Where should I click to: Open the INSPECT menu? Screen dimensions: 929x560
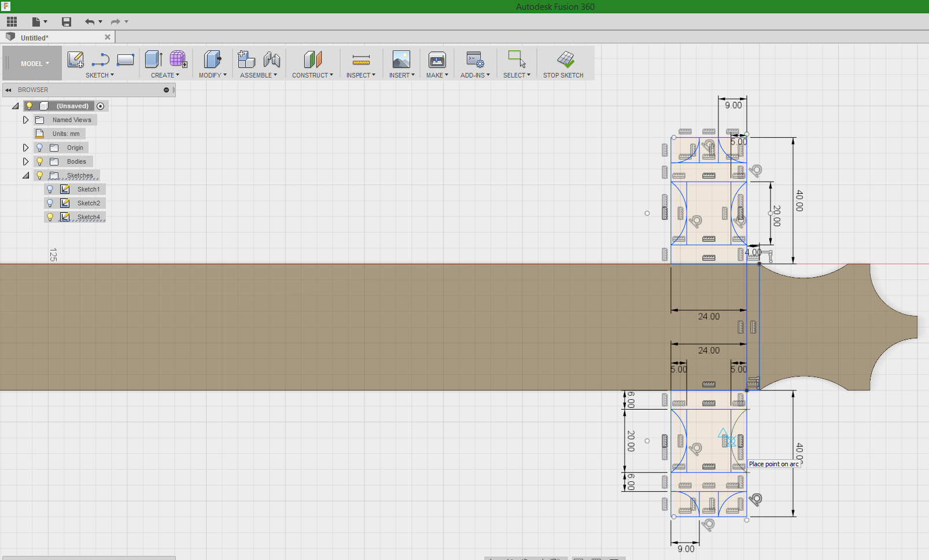(x=361, y=75)
